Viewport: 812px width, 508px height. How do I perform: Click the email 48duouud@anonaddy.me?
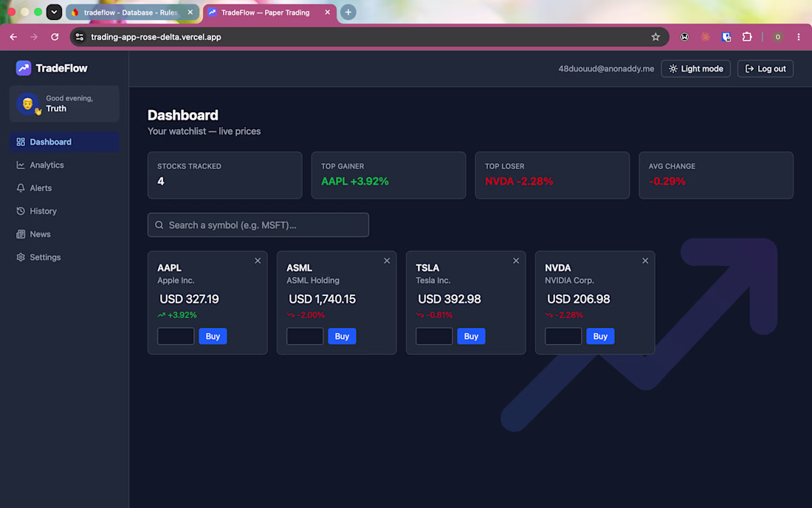(606, 69)
